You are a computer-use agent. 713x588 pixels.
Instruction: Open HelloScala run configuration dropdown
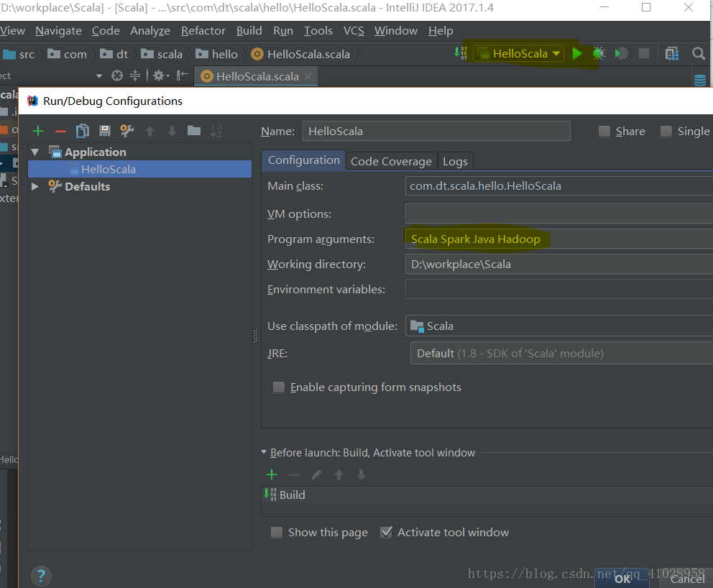point(519,54)
